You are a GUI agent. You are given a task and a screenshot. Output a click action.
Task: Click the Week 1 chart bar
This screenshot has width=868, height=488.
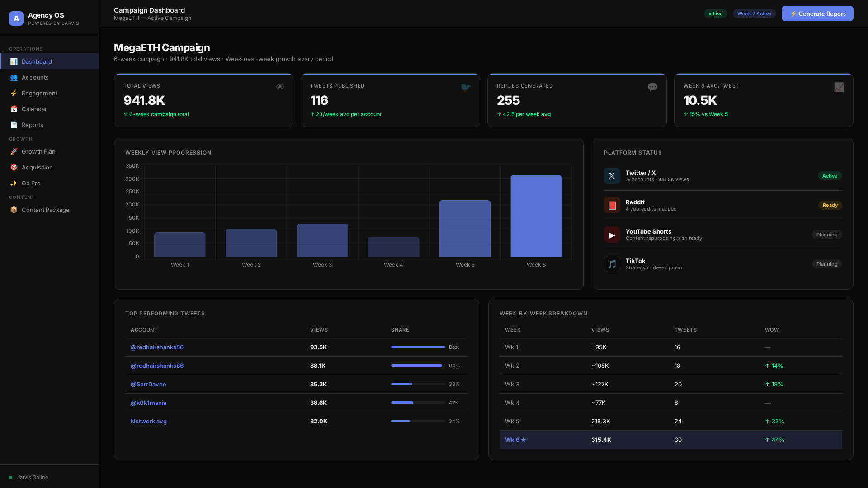tap(180, 244)
